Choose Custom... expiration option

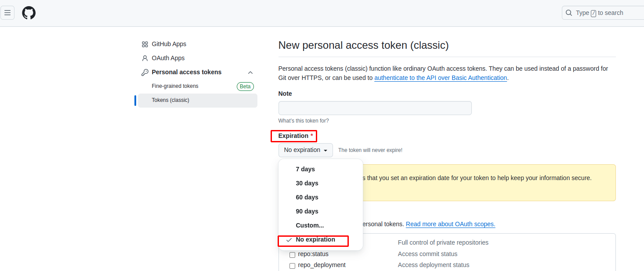coord(310,225)
